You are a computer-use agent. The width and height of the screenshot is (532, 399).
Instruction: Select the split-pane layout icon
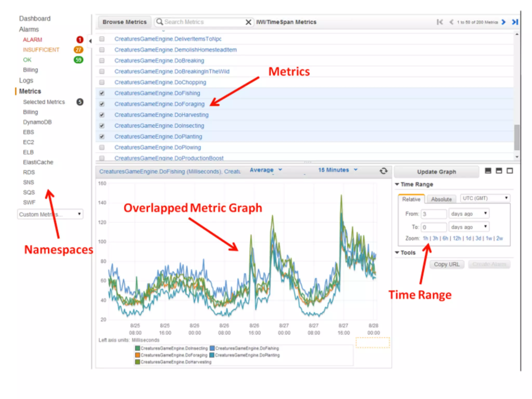click(499, 171)
